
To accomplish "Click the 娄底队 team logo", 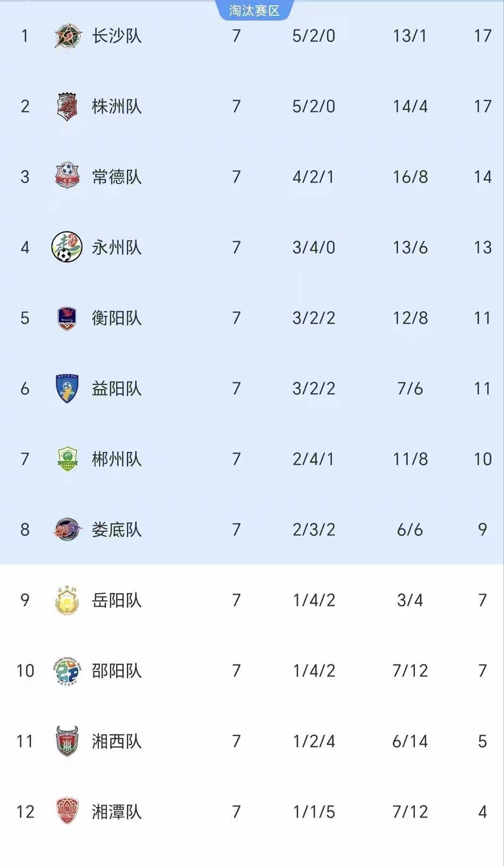I will [x=67, y=530].
